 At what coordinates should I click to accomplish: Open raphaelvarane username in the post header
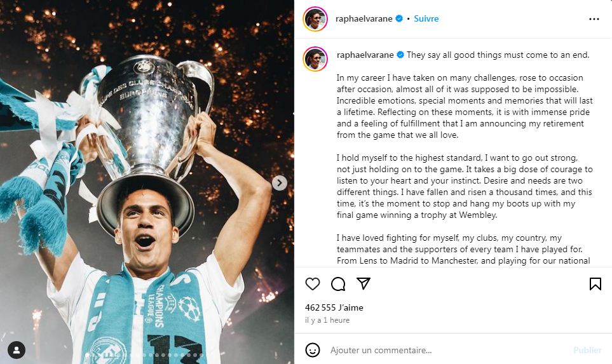364,19
